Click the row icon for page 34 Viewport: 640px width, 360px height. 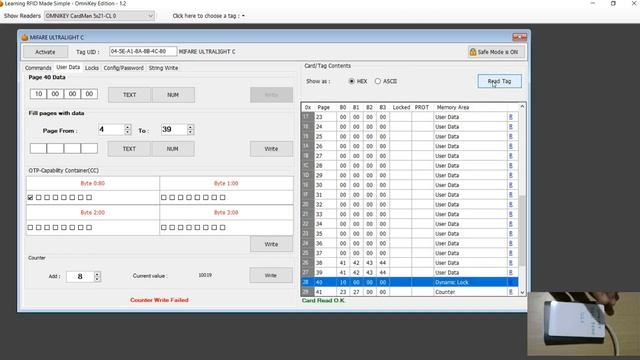click(x=511, y=224)
